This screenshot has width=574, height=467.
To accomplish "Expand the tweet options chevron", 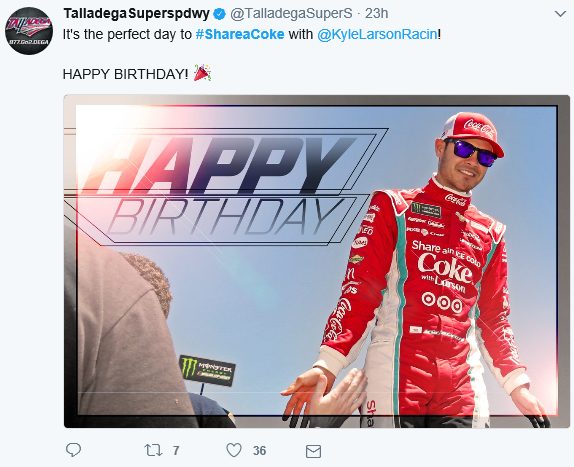I will (560, 14).
